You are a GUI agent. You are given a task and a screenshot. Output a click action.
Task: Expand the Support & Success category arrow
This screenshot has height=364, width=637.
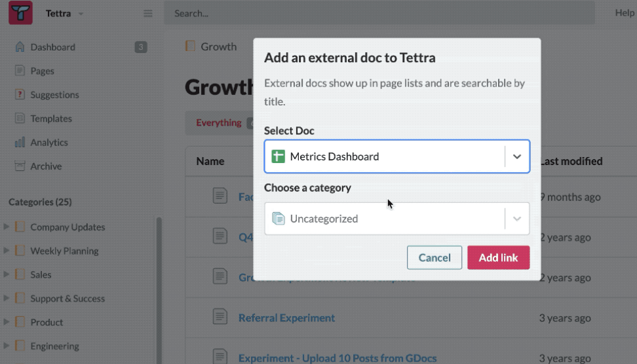pos(6,299)
